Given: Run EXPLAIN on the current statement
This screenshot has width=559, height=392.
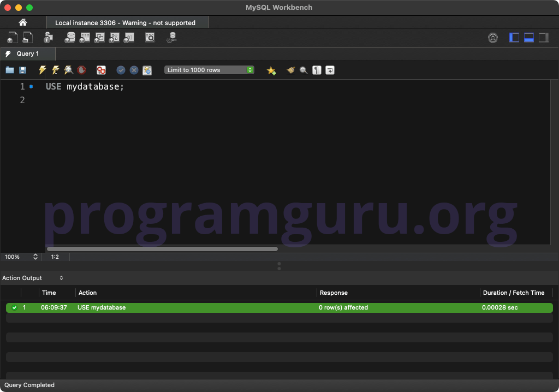Looking at the screenshot, I should (x=68, y=70).
